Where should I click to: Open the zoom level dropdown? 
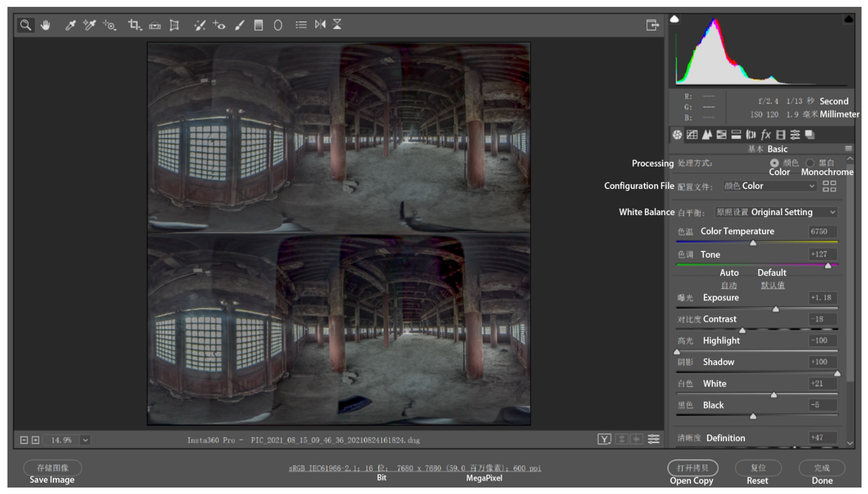pos(86,440)
